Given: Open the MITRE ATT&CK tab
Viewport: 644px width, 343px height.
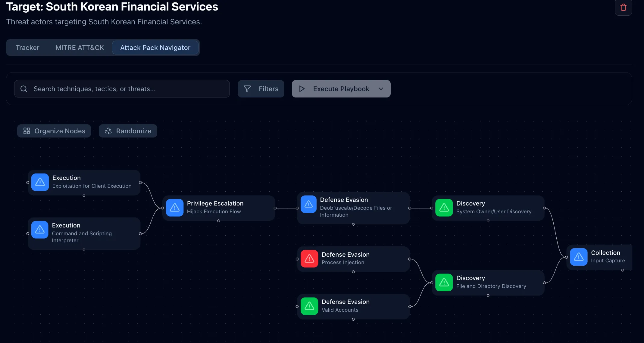Looking at the screenshot, I should pos(80,48).
